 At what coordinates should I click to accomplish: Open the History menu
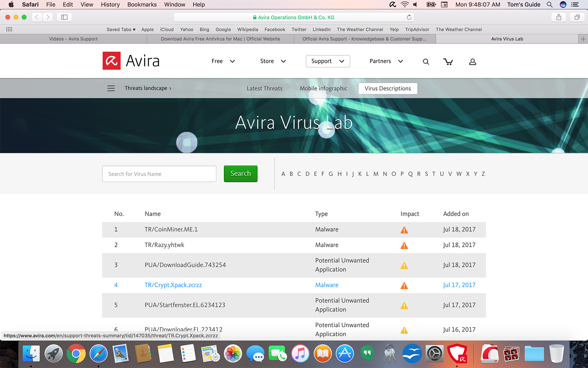pos(110,5)
